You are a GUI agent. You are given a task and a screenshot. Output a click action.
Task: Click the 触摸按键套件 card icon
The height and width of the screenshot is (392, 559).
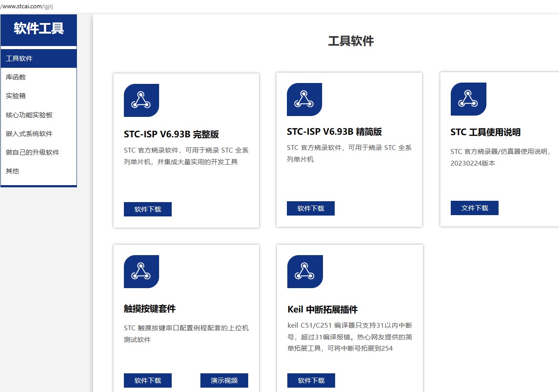point(141,272)
